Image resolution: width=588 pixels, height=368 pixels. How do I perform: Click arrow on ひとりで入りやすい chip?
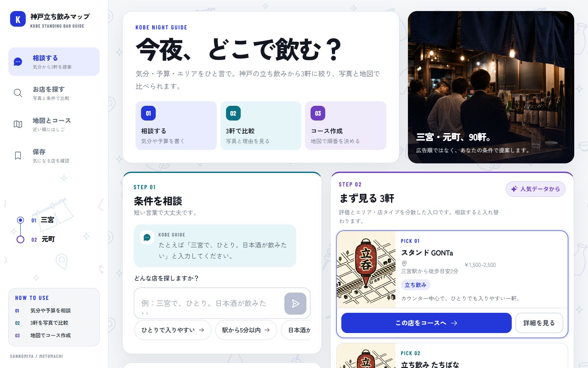202,330
